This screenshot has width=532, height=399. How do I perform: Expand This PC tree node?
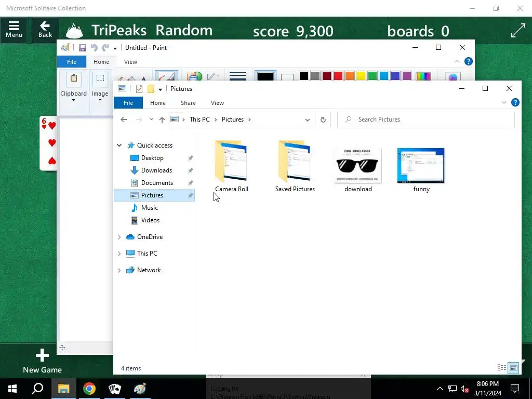click(119, 254)
